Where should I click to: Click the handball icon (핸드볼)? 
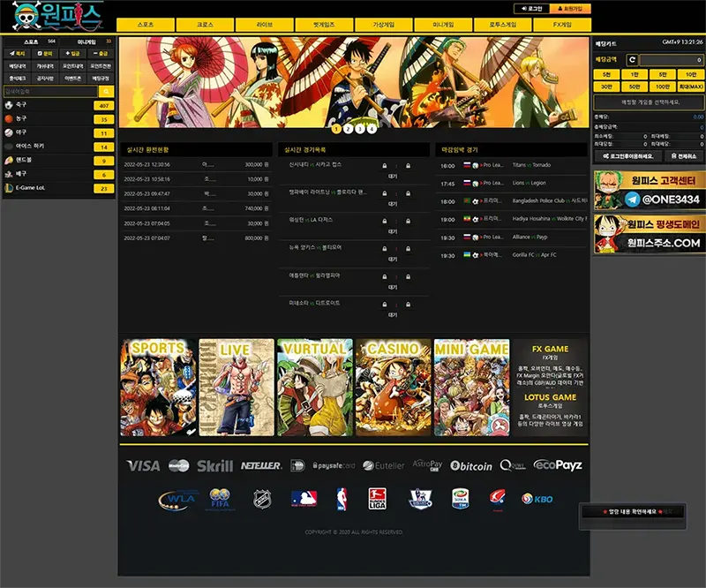[x=9, y=160]
